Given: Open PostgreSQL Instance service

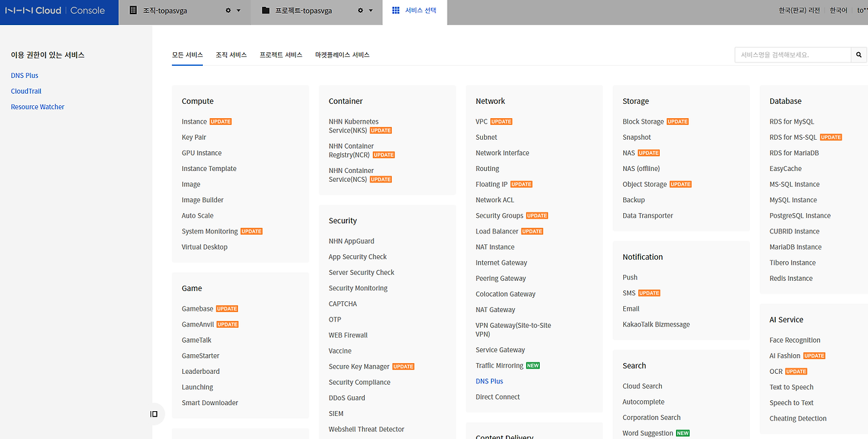Looking at the screenshot, I should [800, 216].
